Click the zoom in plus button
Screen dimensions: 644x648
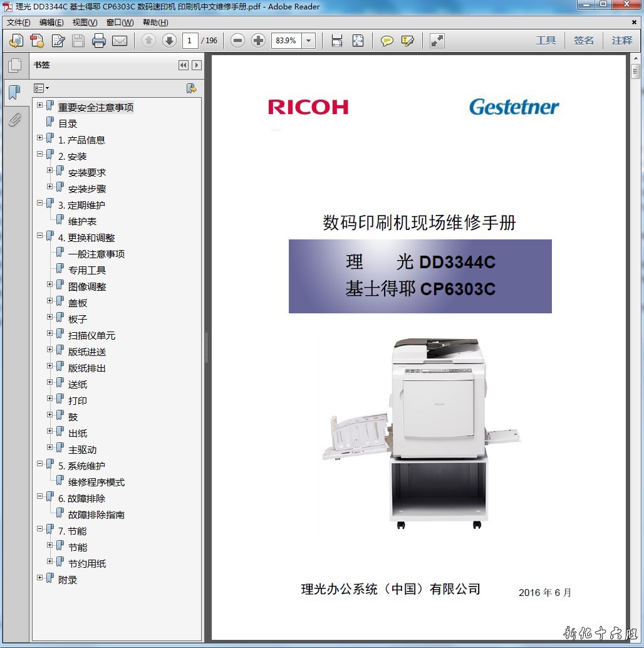click(x=258, y=41)
